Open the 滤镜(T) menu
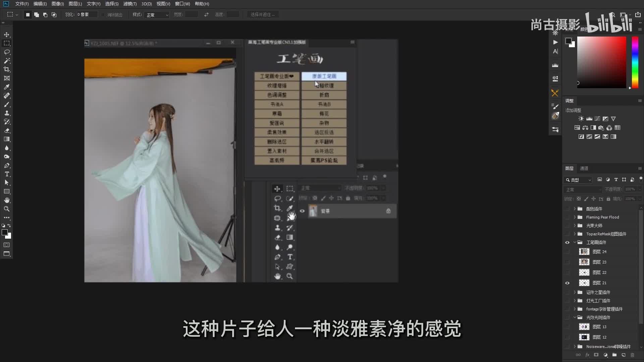The height and width of the screenshot is (362, 644). (130, 4)
